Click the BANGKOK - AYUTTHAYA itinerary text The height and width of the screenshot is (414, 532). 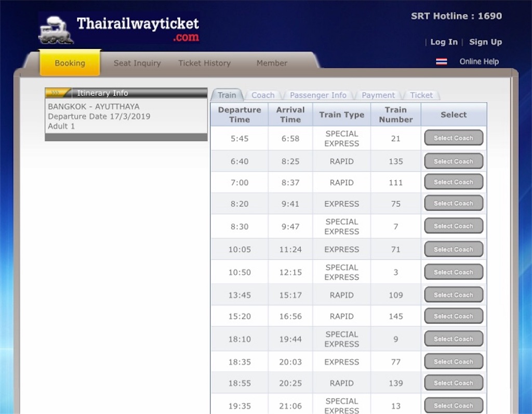[94, 106]
